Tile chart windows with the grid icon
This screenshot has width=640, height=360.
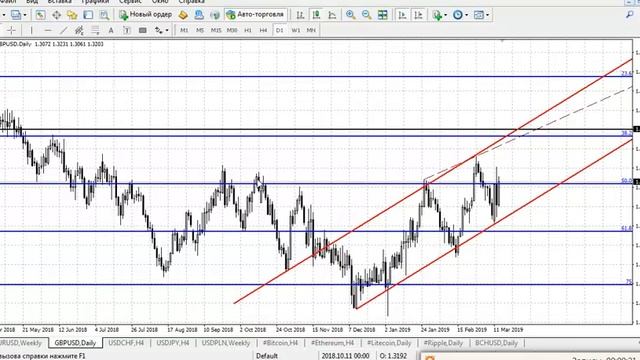pos(382,15)
